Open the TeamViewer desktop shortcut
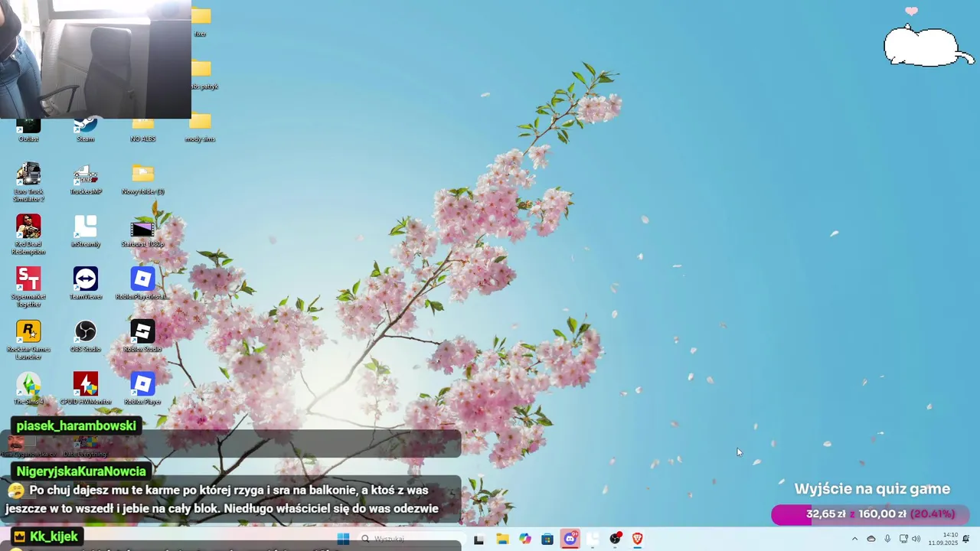 click(x=86, y=283)
